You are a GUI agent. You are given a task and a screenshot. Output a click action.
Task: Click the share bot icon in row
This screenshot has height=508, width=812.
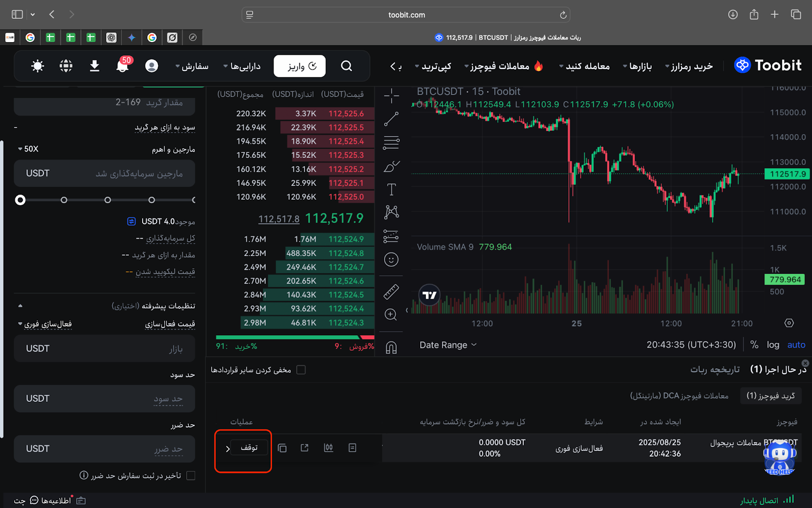click(304, 448)
